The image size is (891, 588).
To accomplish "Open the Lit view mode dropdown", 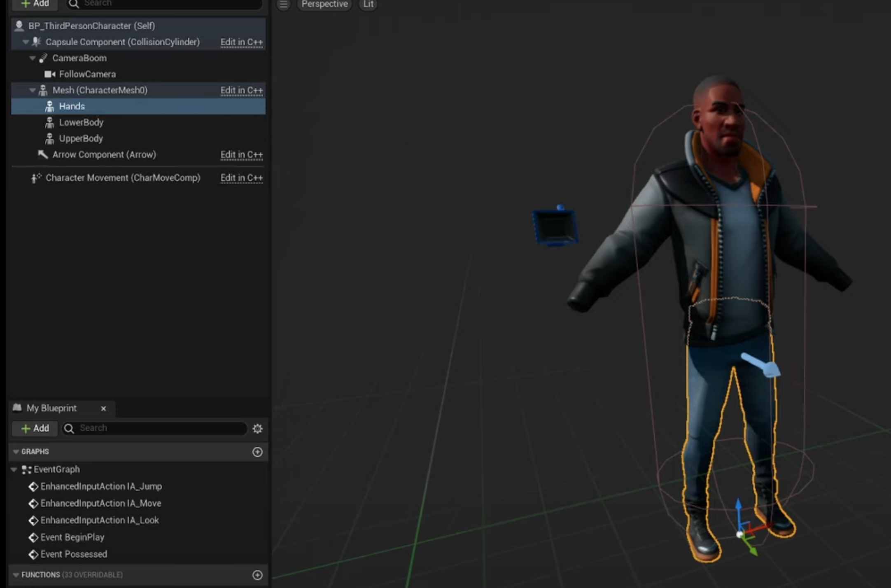I will click(x=368, y=4).
